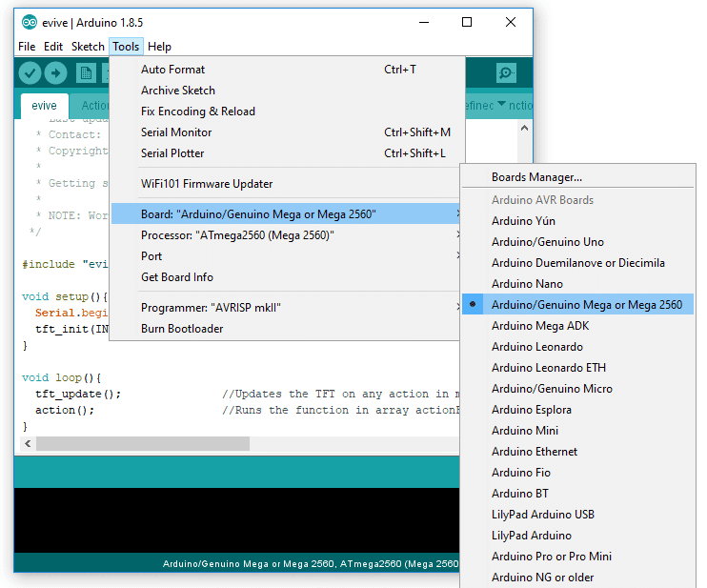Select Arduino Mini board
The height and width of the screenshot is (588, 707).
(577, 431)
